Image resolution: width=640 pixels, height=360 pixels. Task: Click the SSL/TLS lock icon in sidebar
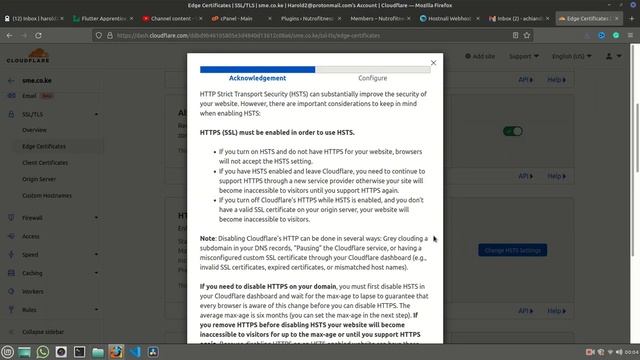[11, 114]
